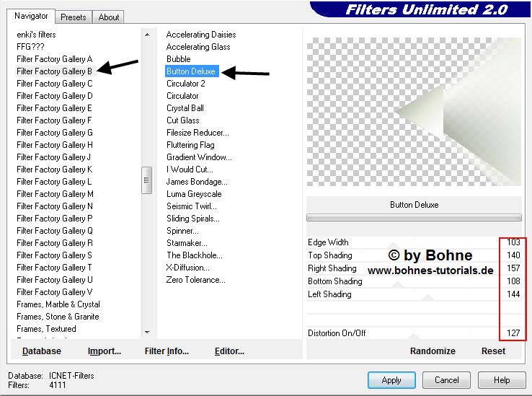Click Import... to add filters
The image size is (532, 396).
105,351
